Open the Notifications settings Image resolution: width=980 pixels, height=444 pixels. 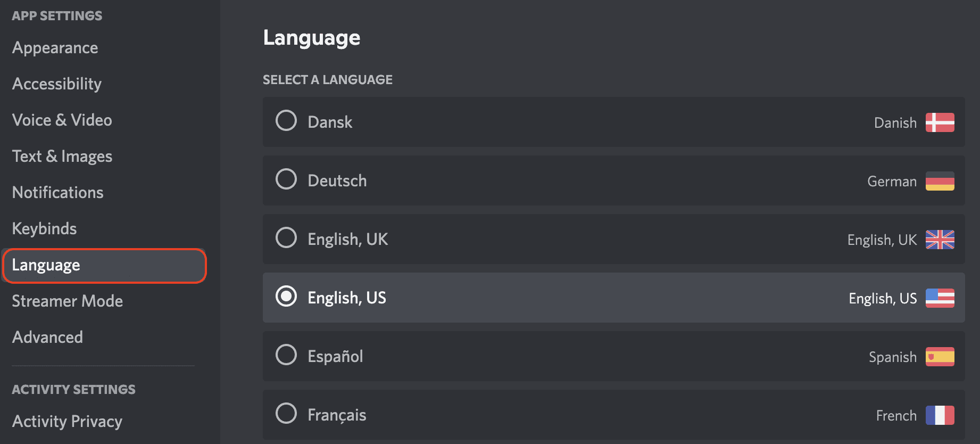[x=57, y=192]
